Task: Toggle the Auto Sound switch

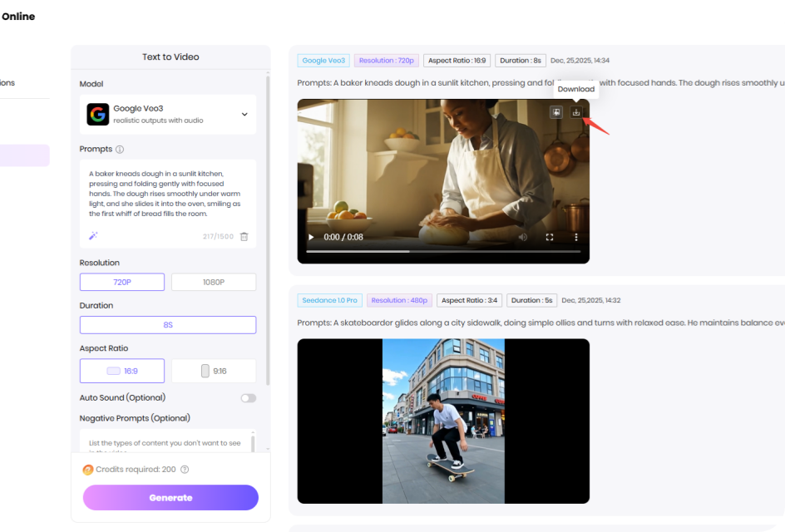Action: point(248,398)
